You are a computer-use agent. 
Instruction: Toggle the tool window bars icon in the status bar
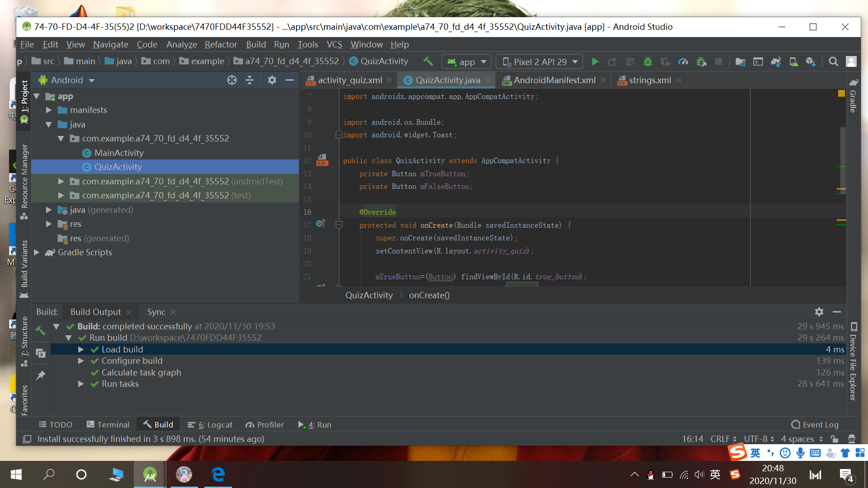27,439
